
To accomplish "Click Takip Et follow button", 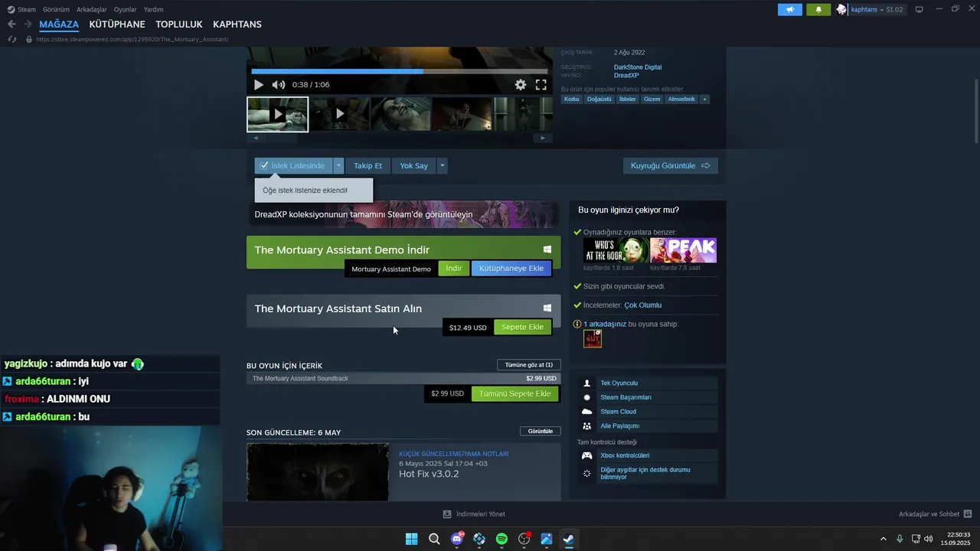I will point(367,165).
